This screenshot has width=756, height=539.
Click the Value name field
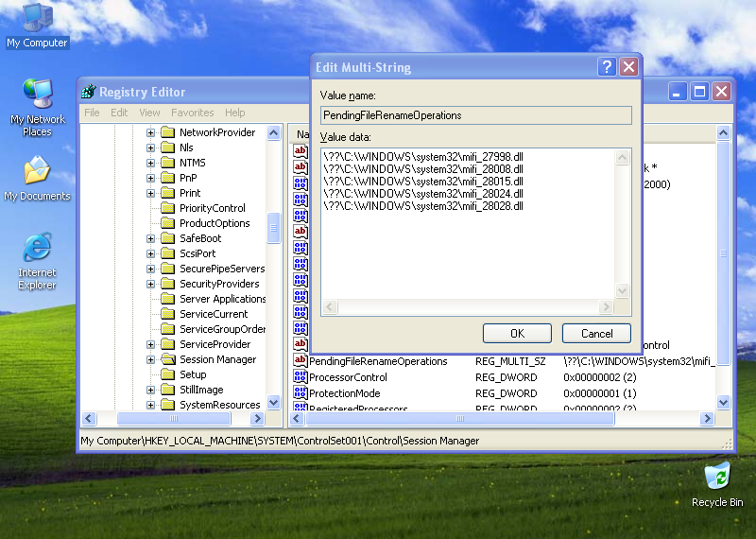click(476, 115)
